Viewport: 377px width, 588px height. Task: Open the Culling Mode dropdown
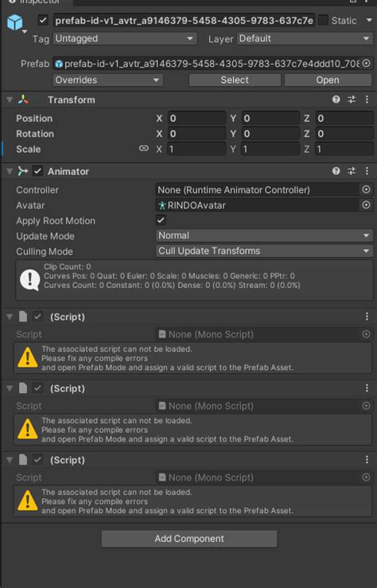click(x=264, y=251)
